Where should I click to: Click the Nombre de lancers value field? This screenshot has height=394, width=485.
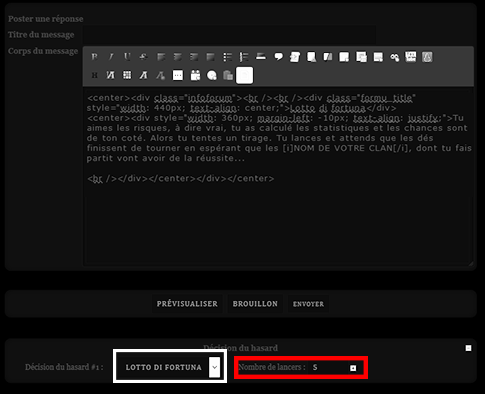(x=328, y=367)
